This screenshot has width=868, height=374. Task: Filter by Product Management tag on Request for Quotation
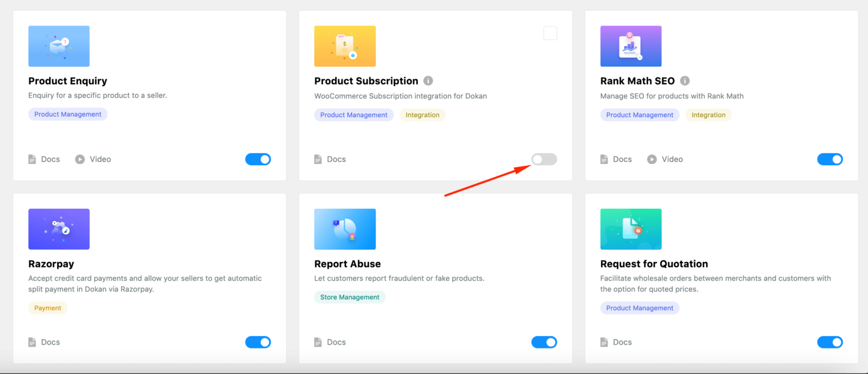pos(640,308)
